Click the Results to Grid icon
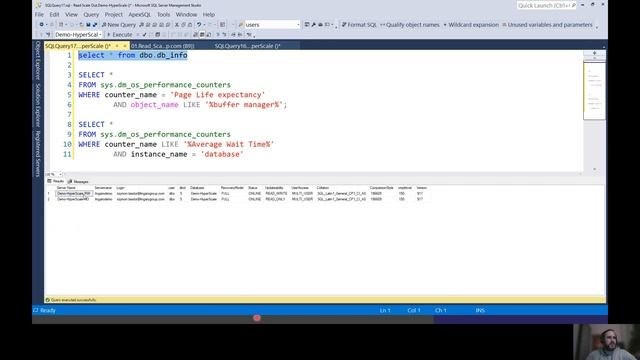 point(202,35)
